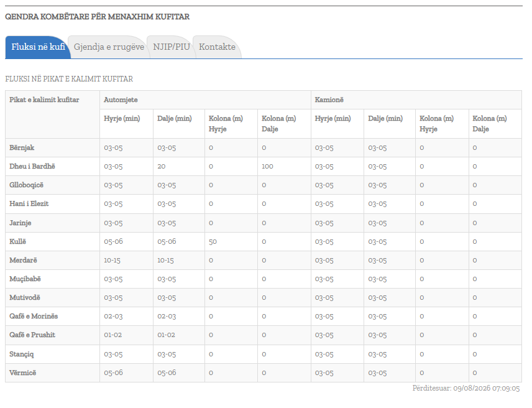Click Vërmicë automobile exit value 05-06
This screenshot has width=532, height=408.
pyautogui.click(x=167, y=373)
